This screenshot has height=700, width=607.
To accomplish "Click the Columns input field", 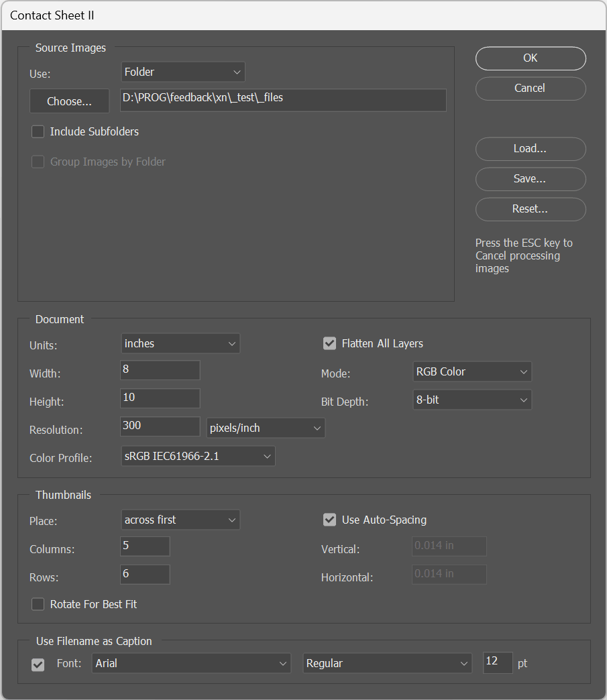I will point(145,546).
